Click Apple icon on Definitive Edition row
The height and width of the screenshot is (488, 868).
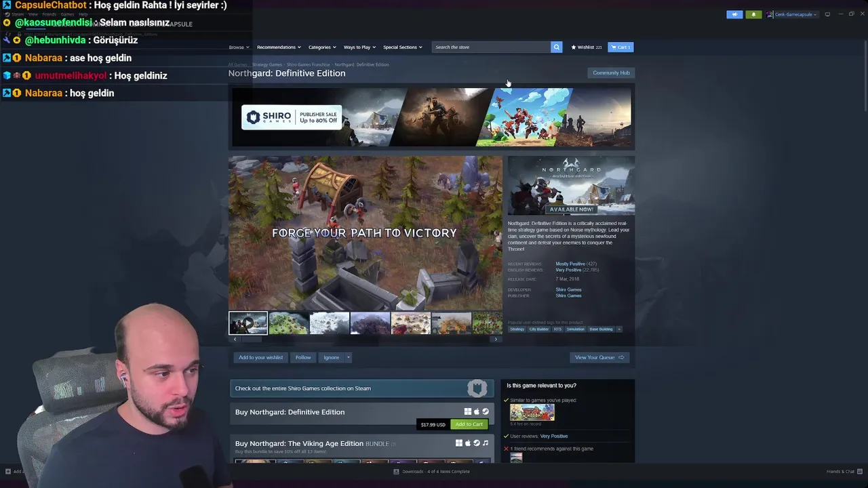[476, 411]
